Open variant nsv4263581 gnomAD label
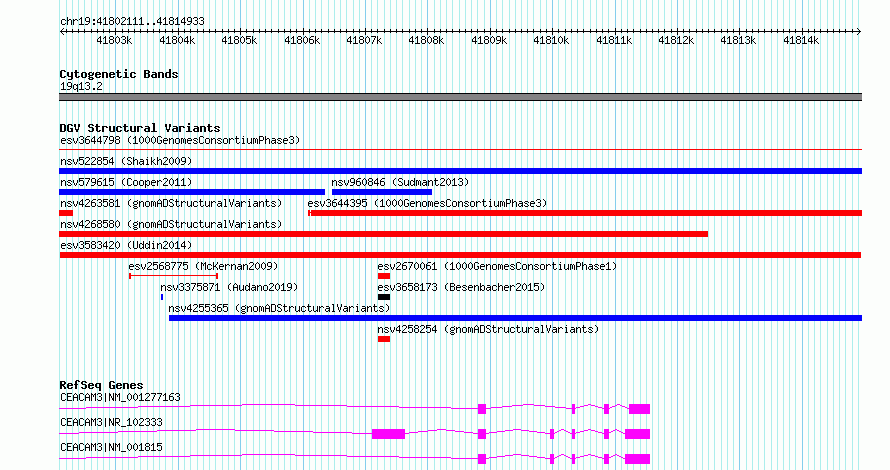This screenshot has width=890, height=470. tap(171, 203)
